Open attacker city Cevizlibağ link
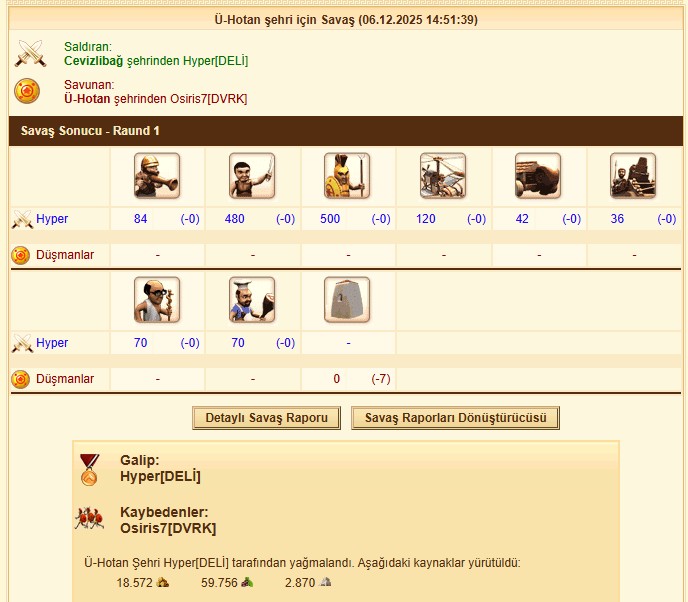 click(x=93, y=61)
